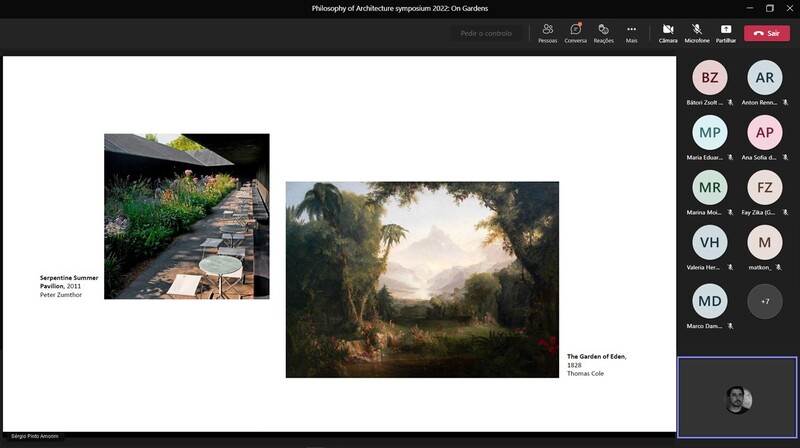Click the muted mic icon beside matkon_
This screenshot has height=448, width=800.
[x=779, y=267]
